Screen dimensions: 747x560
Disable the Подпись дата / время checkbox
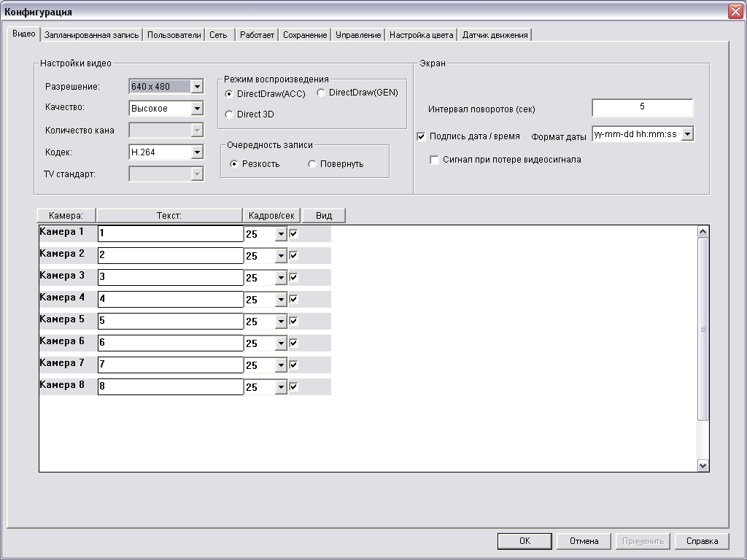(421, 136)
